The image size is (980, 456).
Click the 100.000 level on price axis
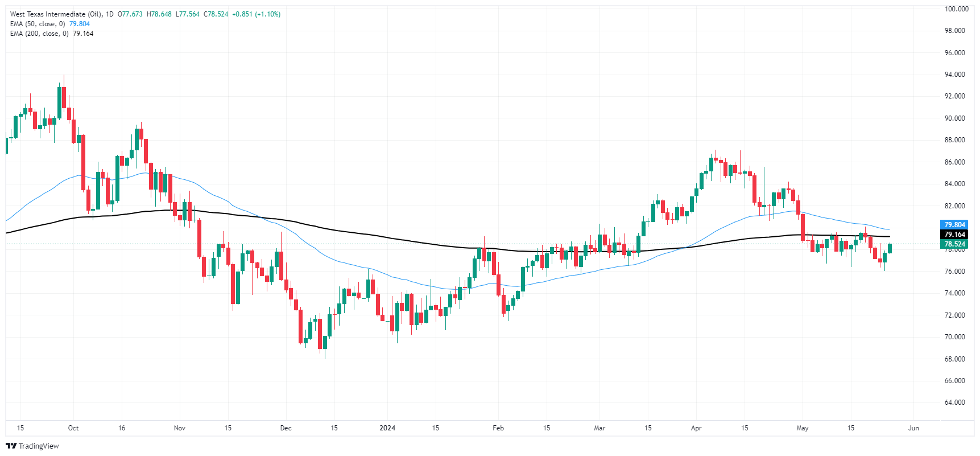click(x=956, y=9)
